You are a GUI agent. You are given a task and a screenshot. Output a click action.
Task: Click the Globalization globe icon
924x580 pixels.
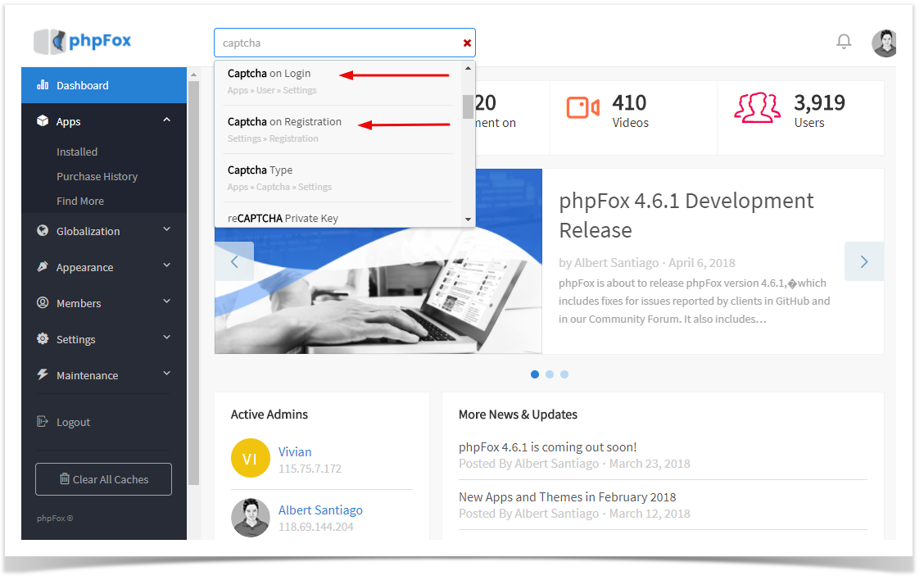point(43,230)
